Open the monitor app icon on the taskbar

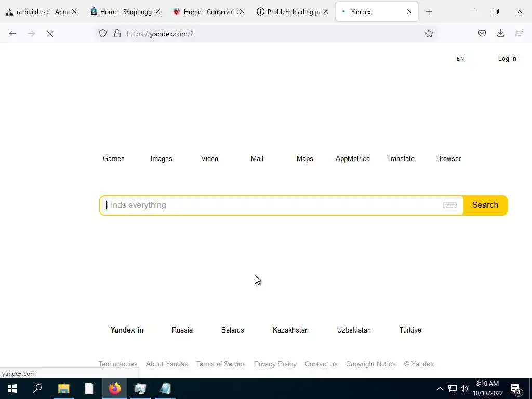click(140, 389)
